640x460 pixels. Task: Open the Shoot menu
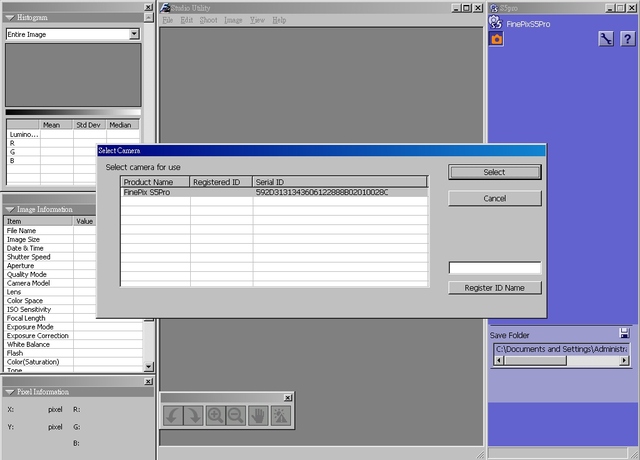(208, 20)
